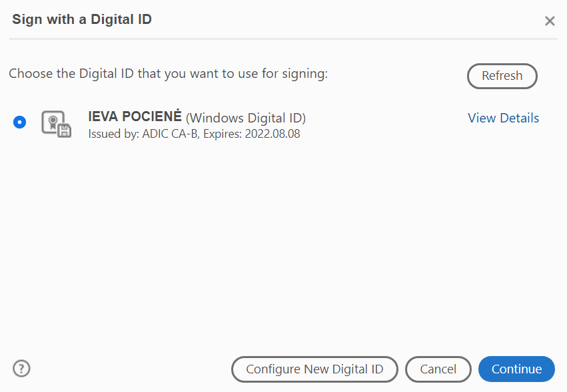Image resolution: width=567 pixels, height=392 pixels.
Task: Open the help question mark icon
Action: coord(21,369)
